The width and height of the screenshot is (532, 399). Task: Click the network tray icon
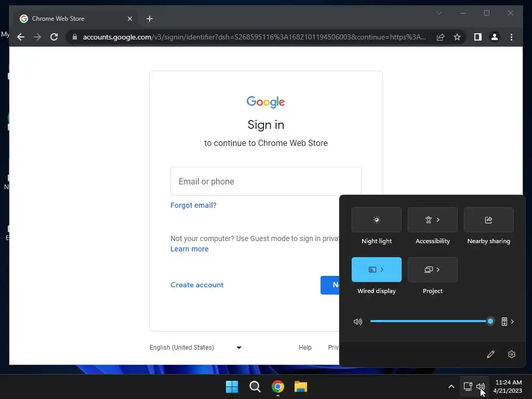(x=468, y=387)
